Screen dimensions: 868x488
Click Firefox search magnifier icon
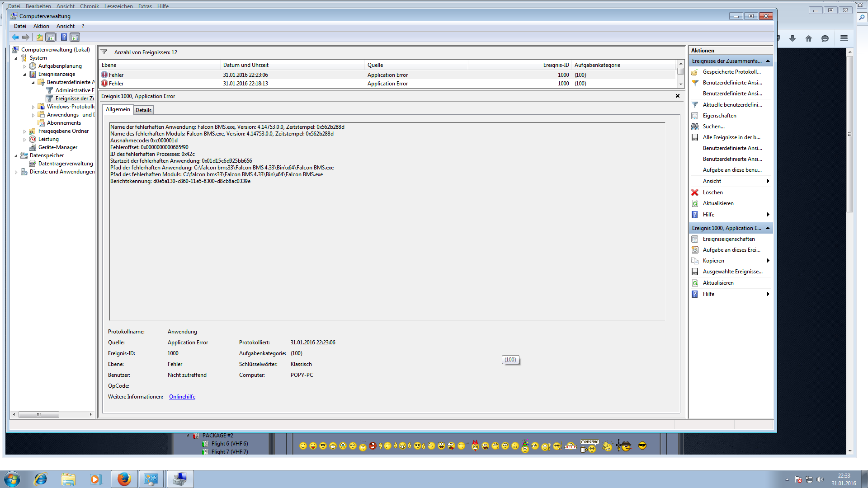tap(862, 18)
